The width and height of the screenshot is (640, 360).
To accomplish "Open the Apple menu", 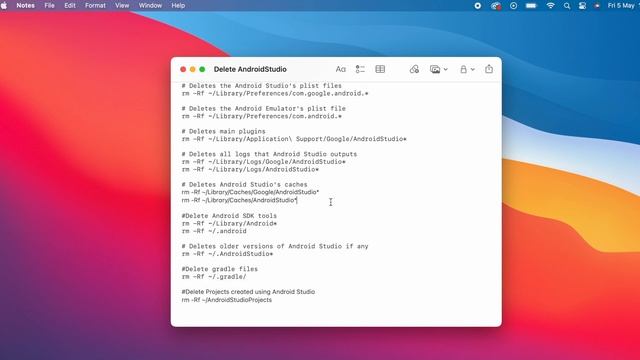I will (4, 6).
